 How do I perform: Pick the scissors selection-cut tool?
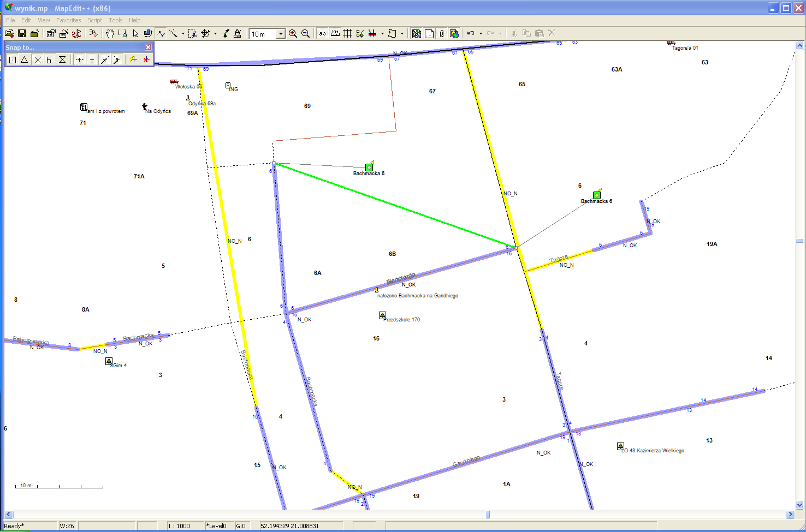192,34
